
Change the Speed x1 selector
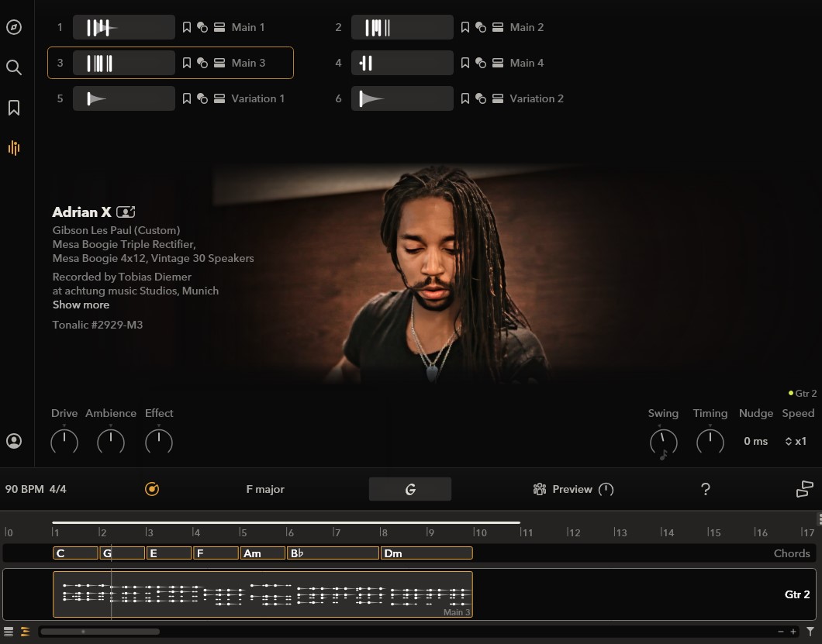pyautogui.click(x=796, y=441)
